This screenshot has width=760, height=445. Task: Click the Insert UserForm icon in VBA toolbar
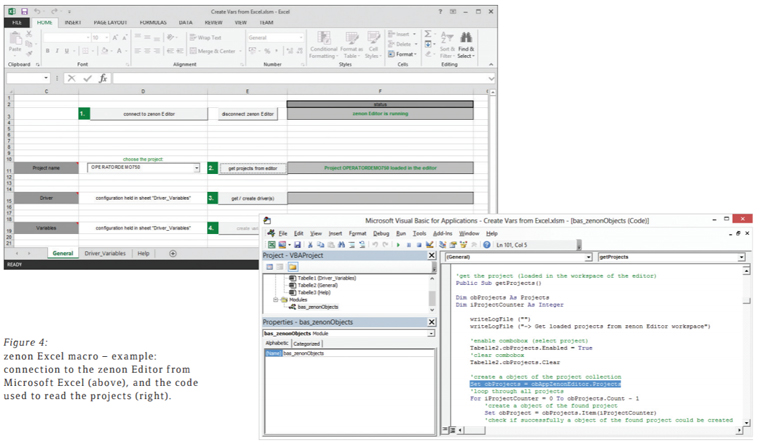[x=282, y=245]
